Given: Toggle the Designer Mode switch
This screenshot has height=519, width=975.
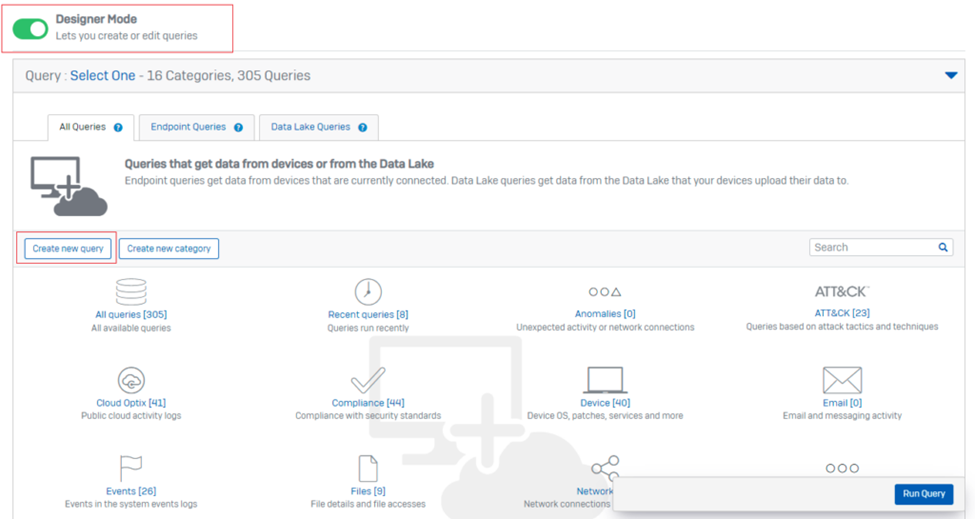Looking at the screenshot, I should pyautogui.click(x=30, y=29).
